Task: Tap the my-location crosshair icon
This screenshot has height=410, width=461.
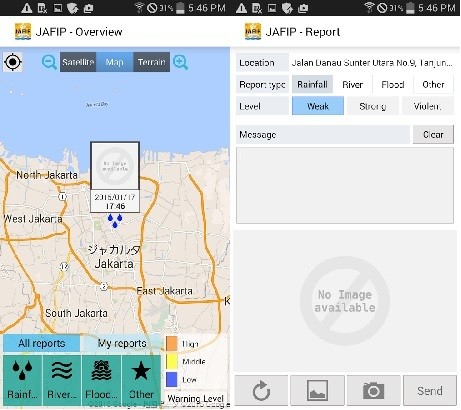Action: pos(13,62)
